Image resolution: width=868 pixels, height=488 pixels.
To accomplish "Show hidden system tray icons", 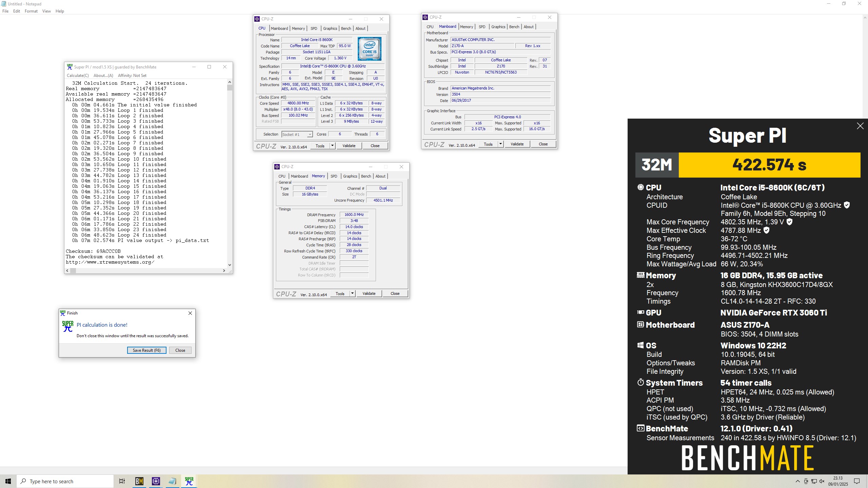I will [x=797, y=481].
